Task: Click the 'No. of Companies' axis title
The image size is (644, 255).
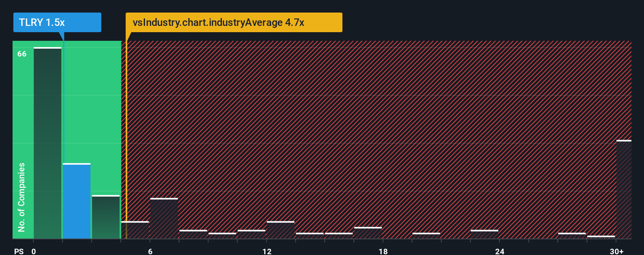Action: [22, 197]
